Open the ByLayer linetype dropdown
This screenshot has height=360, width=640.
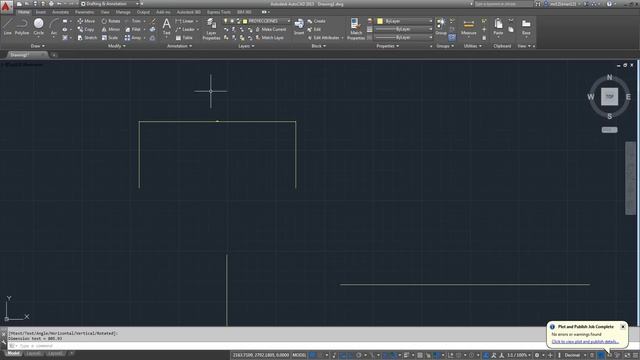pos(430,37)
